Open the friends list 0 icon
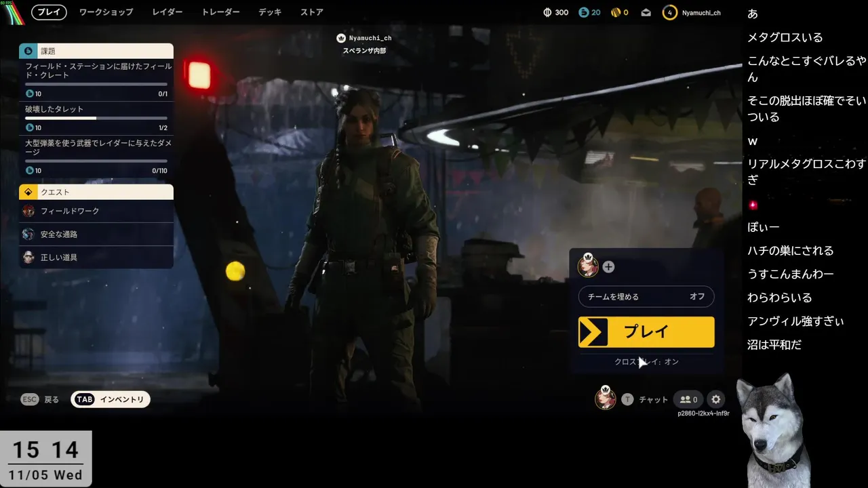 (688, 400)
